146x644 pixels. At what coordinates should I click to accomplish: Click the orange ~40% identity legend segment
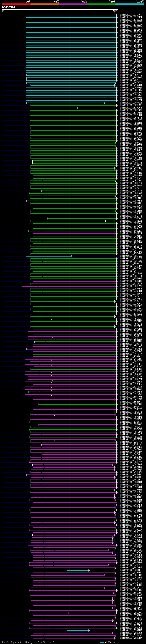coord(45,4)
